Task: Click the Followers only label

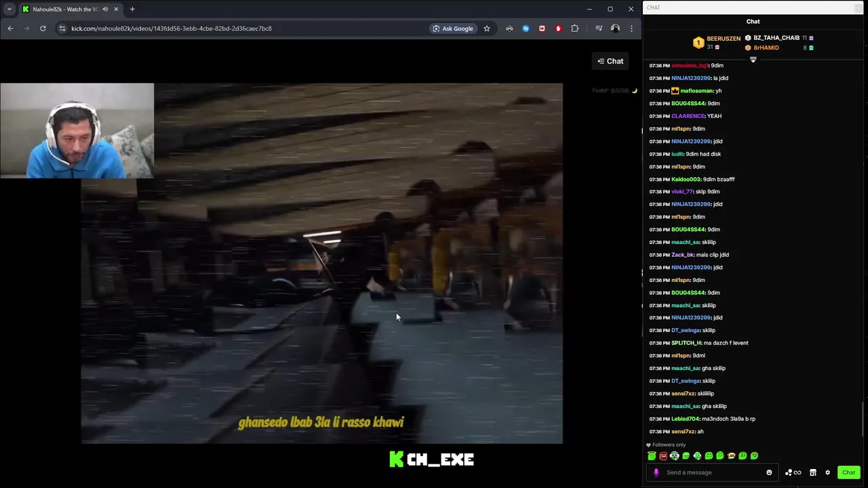Action: tap(669, 445)
